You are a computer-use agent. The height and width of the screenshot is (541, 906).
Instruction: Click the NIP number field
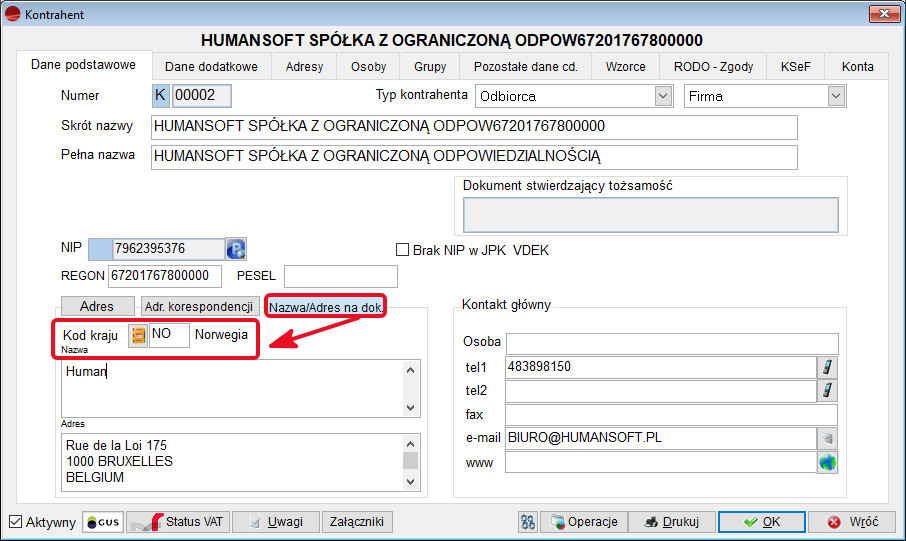(168, 249)
